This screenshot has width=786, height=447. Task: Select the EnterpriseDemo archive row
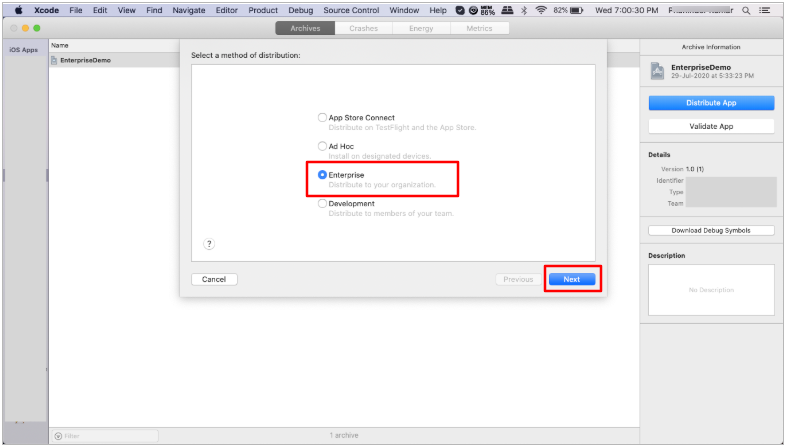click(114, 60)
